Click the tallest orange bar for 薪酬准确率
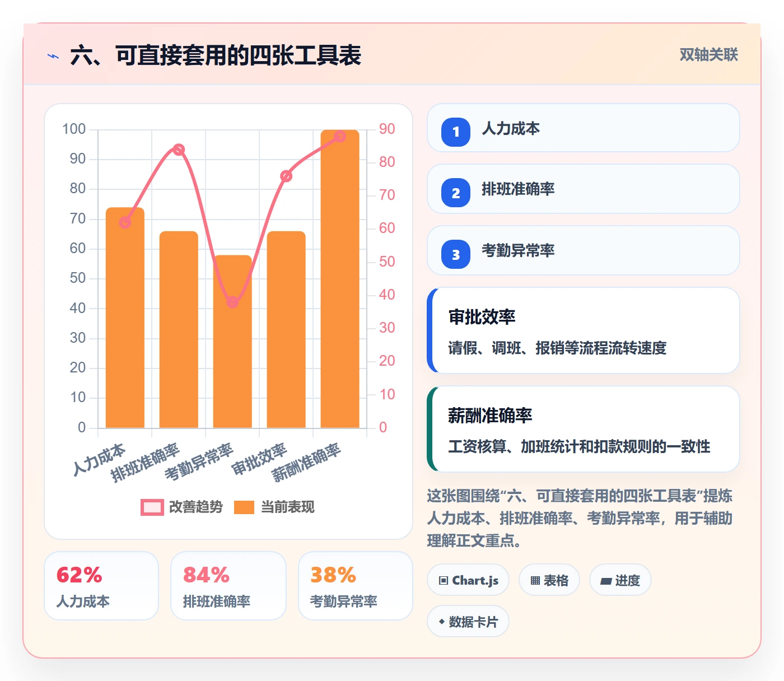Viewport: 784px width, 681px height. coord(340,279)
